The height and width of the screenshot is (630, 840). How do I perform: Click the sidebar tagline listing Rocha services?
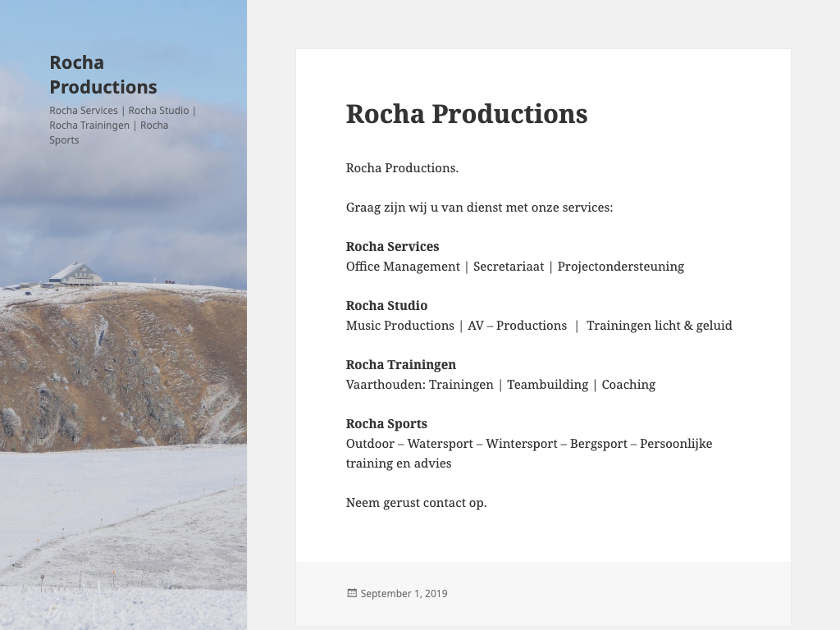(x=121, y=125)
